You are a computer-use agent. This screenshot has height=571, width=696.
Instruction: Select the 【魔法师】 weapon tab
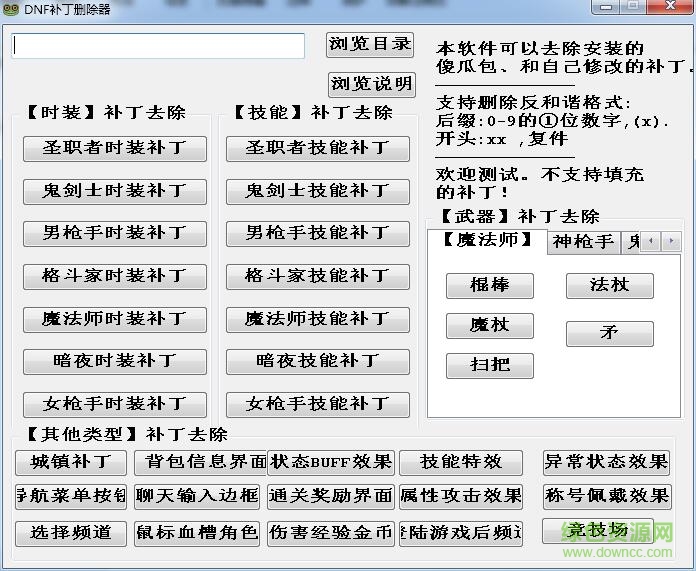[487, 241]
